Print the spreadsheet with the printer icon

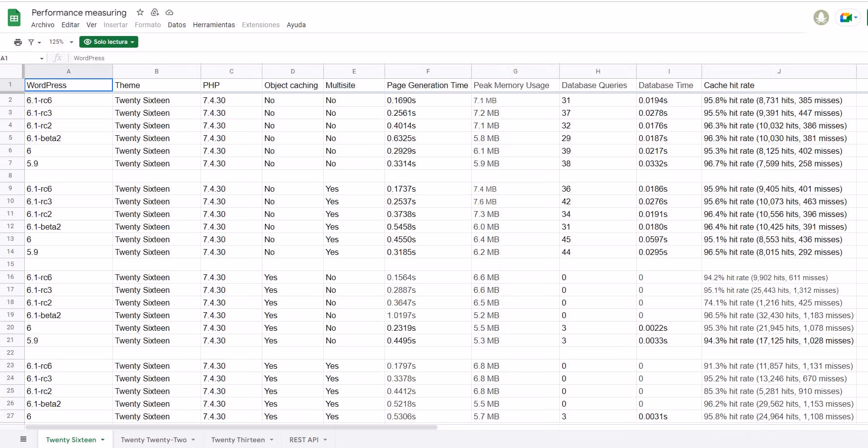[x=18, y=42]
